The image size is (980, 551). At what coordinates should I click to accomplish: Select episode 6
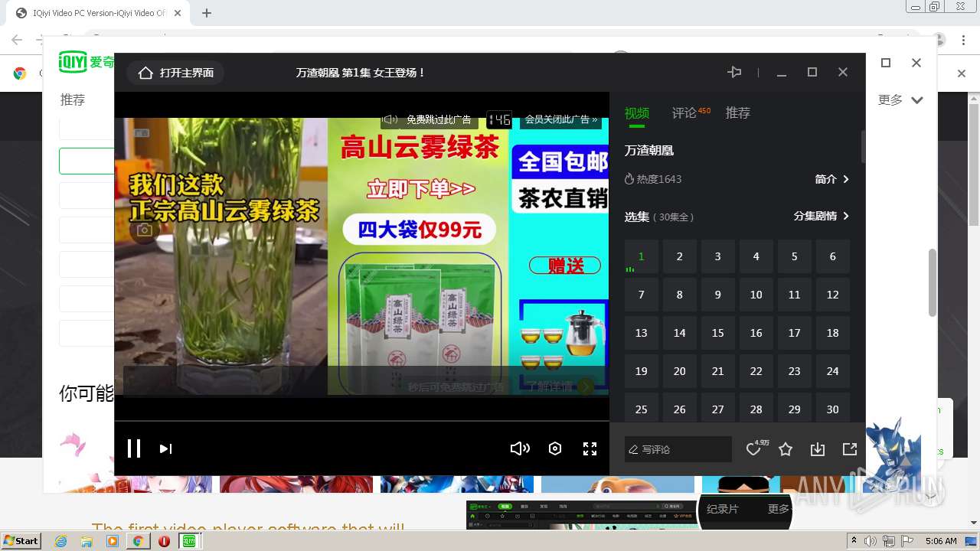(833, 256)
